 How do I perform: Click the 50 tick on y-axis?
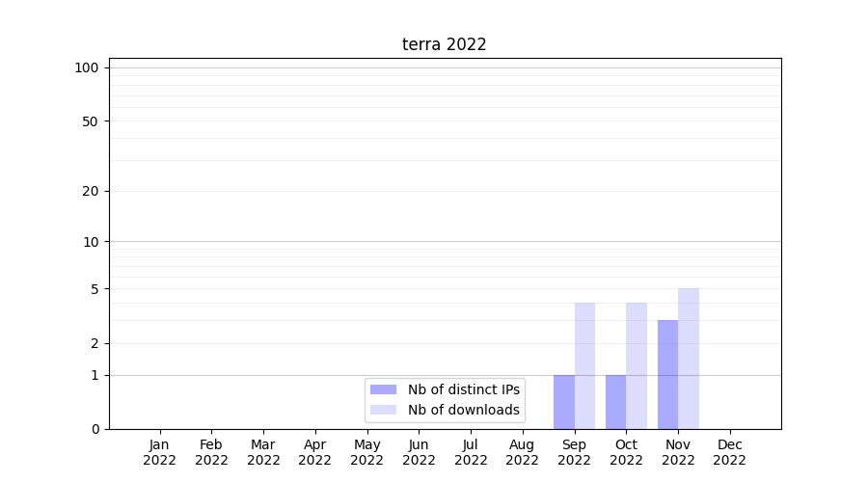90,121
